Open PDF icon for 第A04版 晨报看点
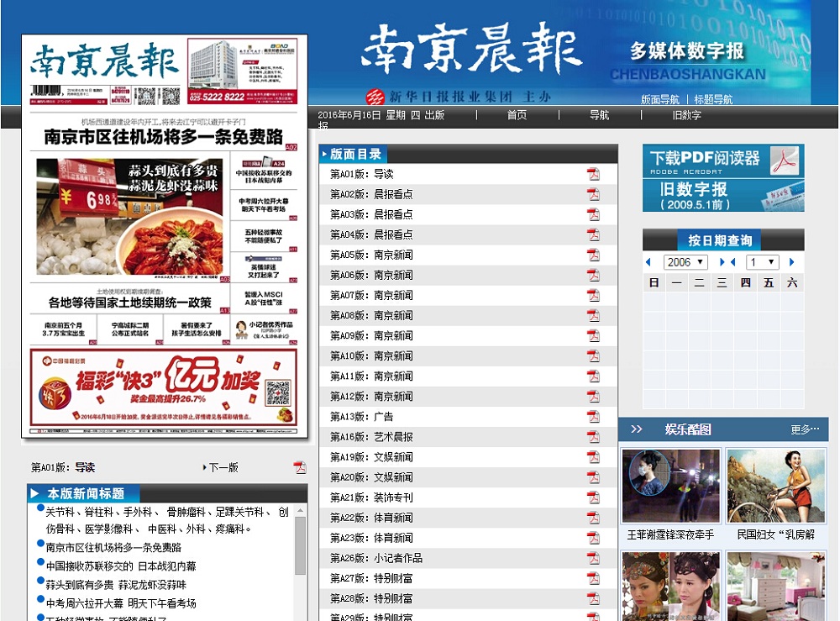Screen dimensions: 840x621 pos(593,234)
